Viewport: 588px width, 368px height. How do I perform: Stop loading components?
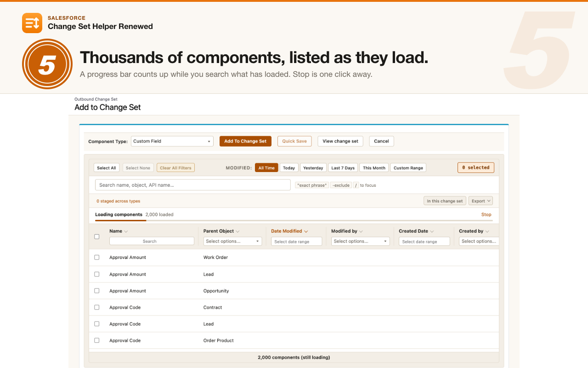486,214
